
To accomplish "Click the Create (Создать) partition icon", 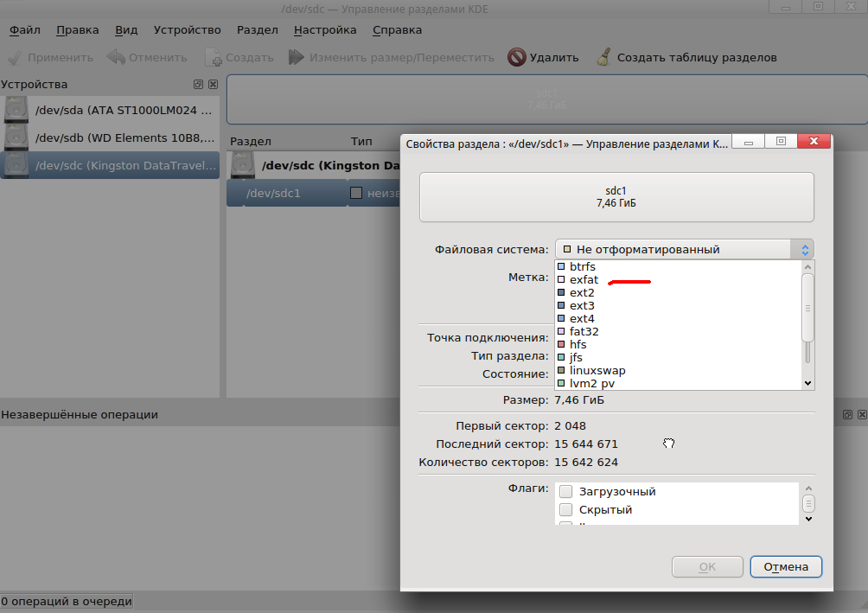I will [x=214, y=58].
